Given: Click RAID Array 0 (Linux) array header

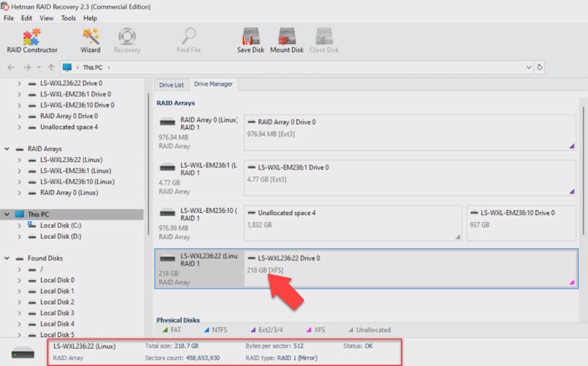Looking at the screenshot, I should [x=198, y=133].
